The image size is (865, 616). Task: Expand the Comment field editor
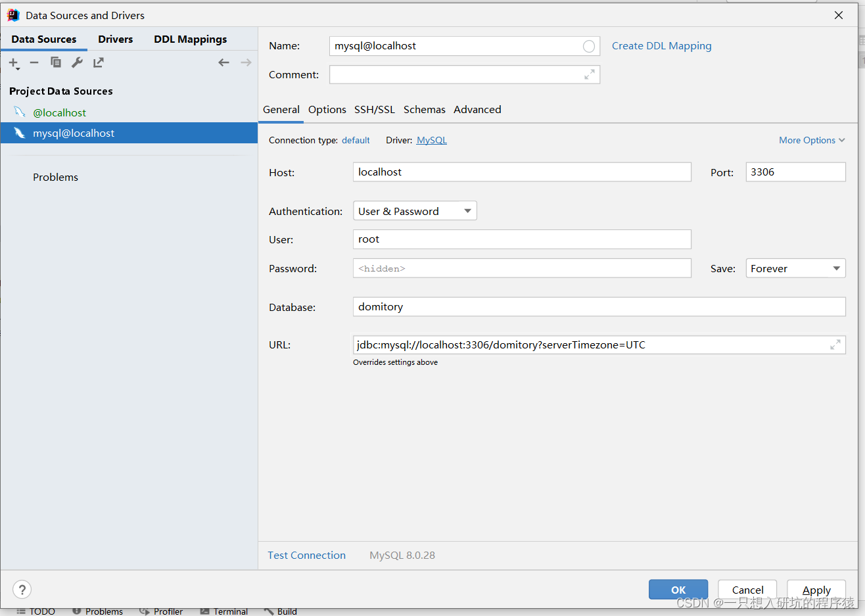pos(590,75)
